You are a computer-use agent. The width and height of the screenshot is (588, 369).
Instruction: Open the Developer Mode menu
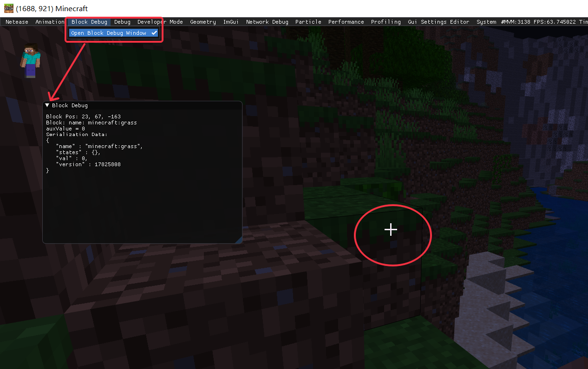[x=160, y=22]
